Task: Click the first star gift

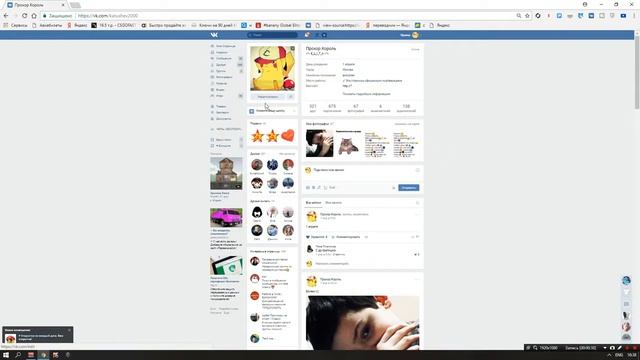Action: [257, 136]
